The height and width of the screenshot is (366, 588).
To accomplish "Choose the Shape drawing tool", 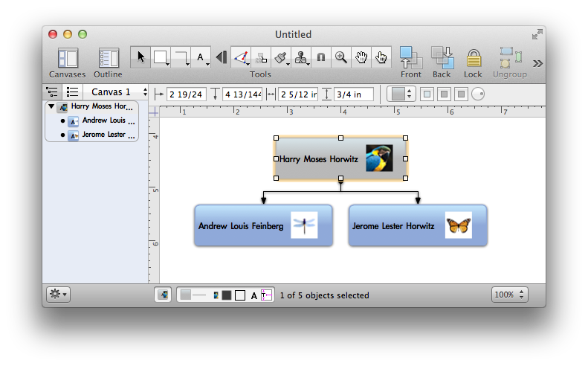I will [x=161, y=57].
